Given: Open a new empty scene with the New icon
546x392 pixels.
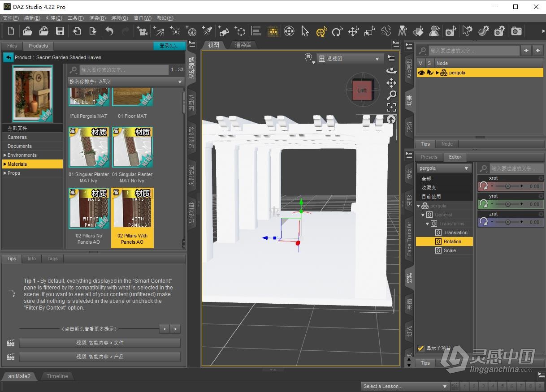Looking at the screenshot, I should (11, 31).
